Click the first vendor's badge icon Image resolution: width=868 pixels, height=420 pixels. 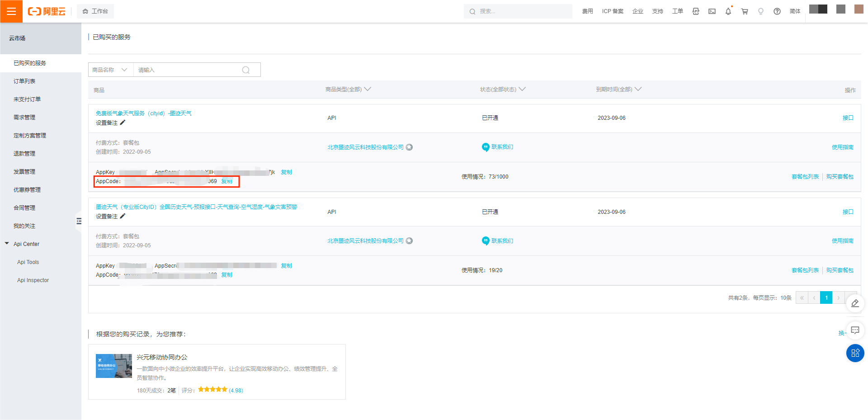[409, 147]
